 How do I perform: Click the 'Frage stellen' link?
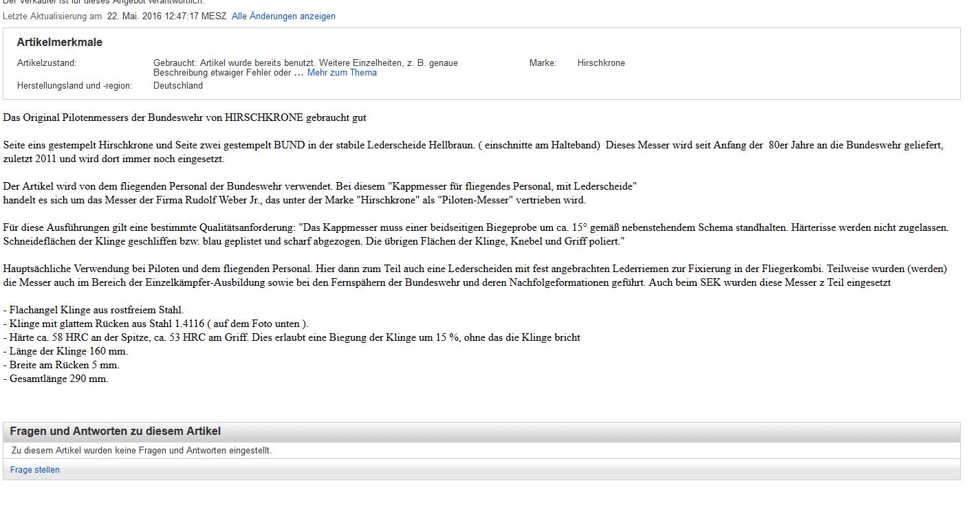[x=35, y=470]
